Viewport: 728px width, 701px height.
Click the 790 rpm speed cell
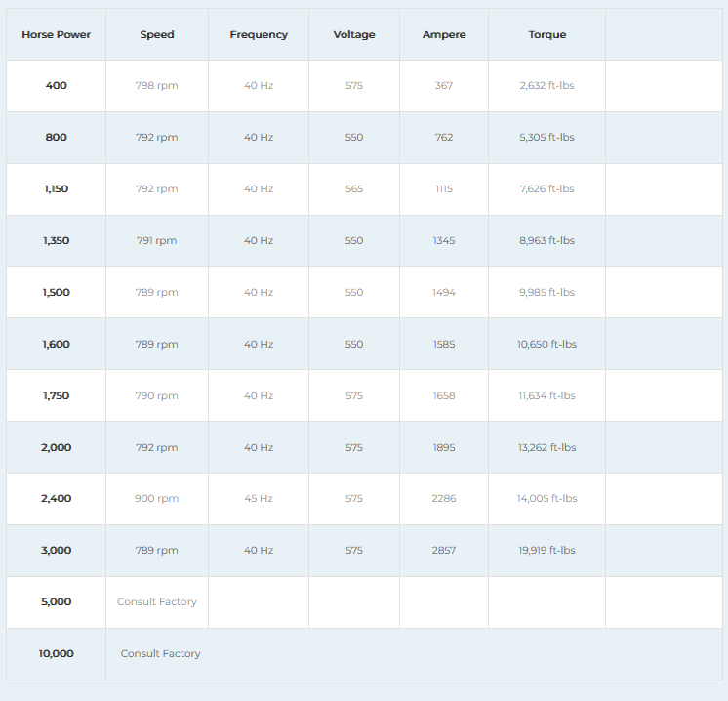pyautogui.click(x=156, y=396)
